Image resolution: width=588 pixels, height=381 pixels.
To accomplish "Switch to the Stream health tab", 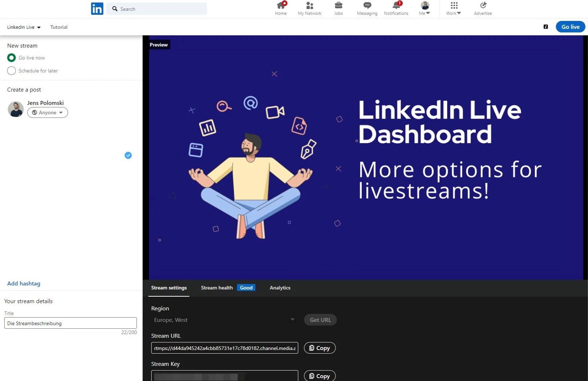I will click(x=216, y=288).
